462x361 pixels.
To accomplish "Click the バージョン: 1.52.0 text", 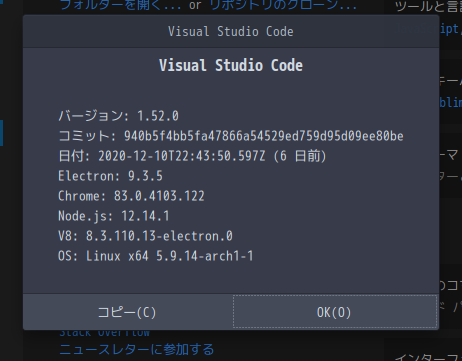I will tap(118, 116).
